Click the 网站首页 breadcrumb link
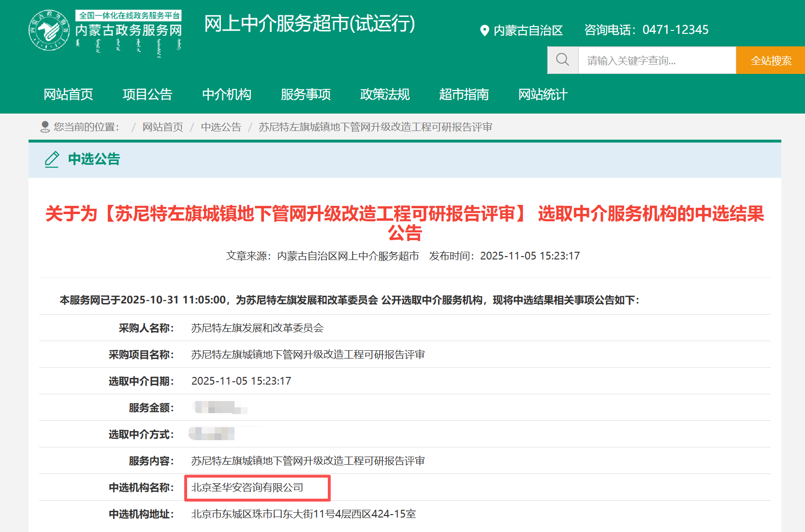Image resolution: width=805 pixels, height=532 pixels. [x=162, y=127]
